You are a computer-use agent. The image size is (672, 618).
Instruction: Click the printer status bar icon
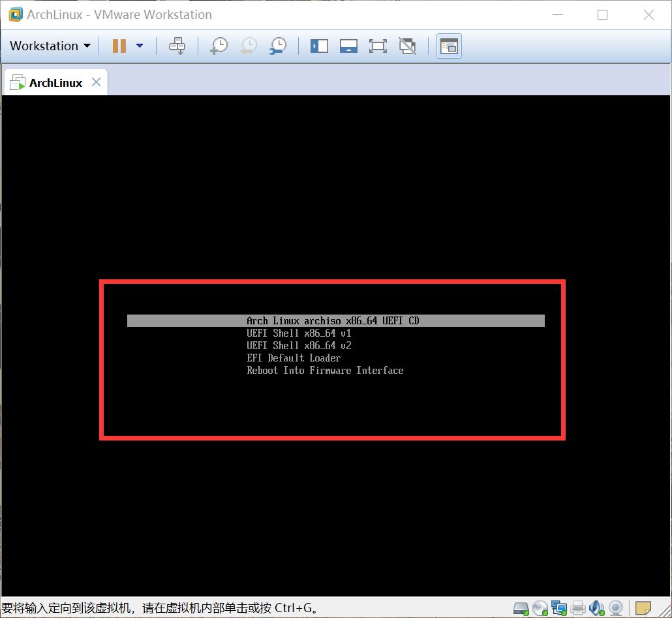click(578, 608)
